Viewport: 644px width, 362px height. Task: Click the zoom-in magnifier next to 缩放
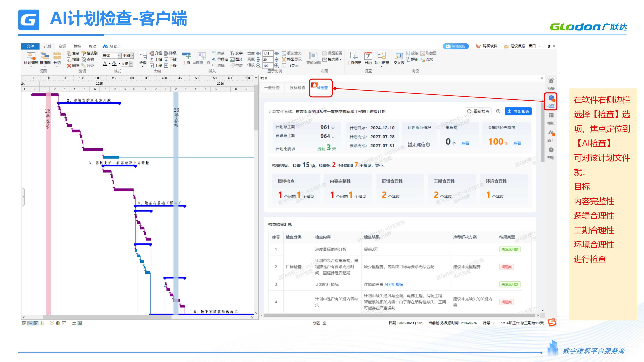coord(277,66)
